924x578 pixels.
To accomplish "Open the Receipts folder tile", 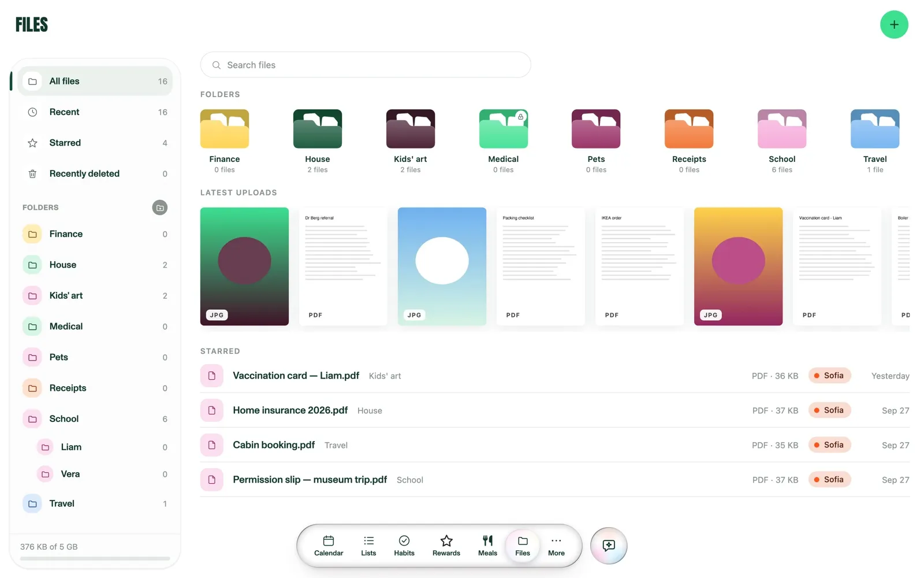I will point(689,142).
